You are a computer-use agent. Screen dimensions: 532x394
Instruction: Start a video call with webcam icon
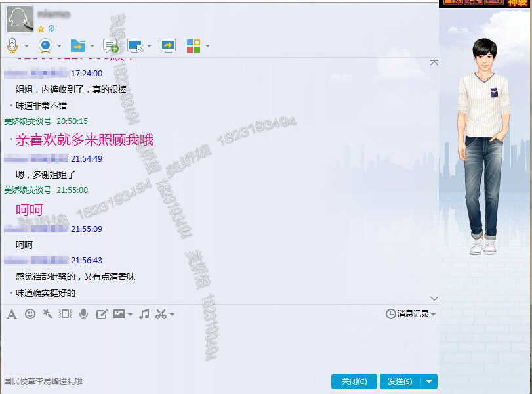click(x=45, y=46)
